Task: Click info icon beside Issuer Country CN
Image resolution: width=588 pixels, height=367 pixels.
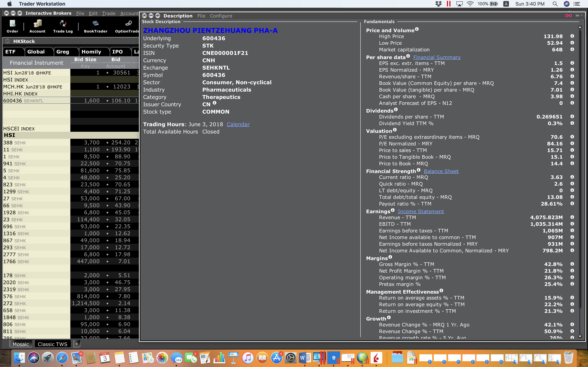Action: (x=215, y=103)
